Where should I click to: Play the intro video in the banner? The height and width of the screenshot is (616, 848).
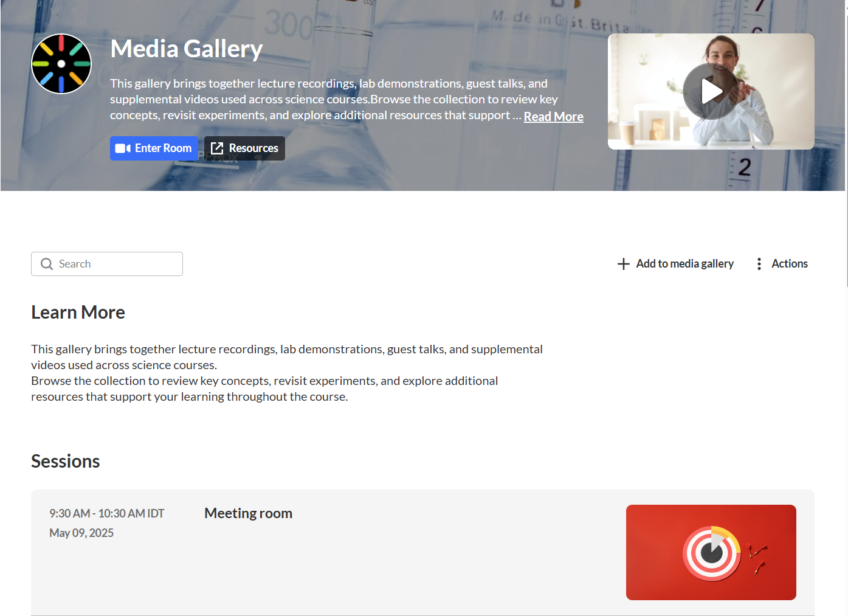coord(711,91)
